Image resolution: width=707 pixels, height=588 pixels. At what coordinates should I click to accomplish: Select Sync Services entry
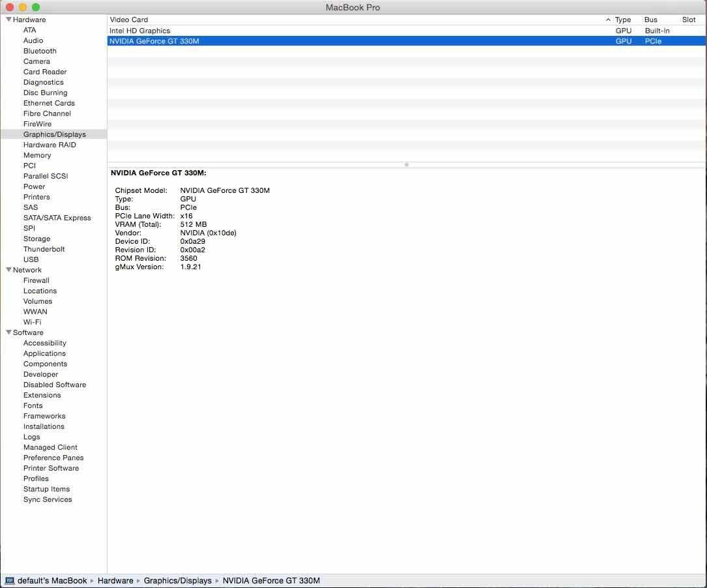click(x=48, y=499)
